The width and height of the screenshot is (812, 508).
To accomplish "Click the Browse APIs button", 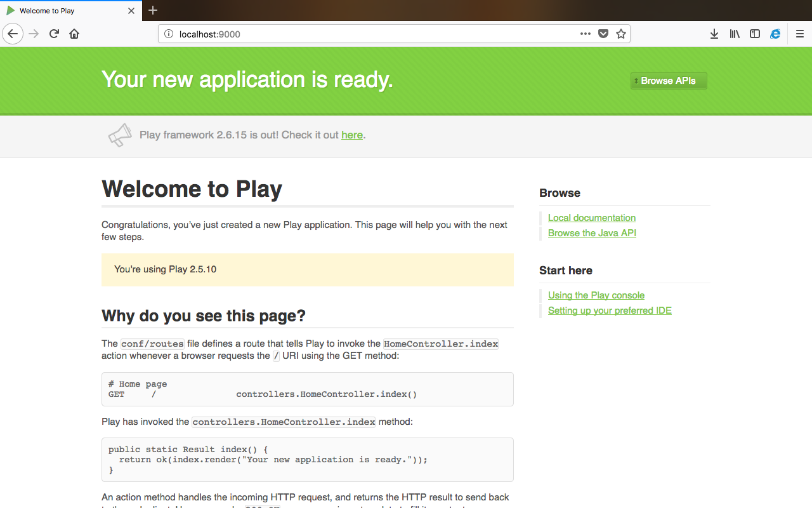I will [668, 81].
